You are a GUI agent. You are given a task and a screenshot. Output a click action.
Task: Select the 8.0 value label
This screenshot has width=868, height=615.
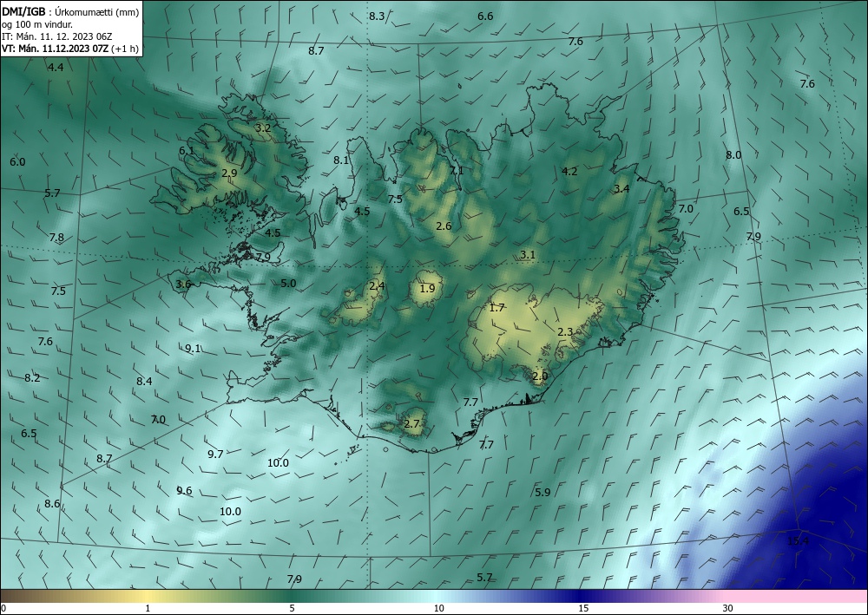pyautogui.click(x=733, y=155)
